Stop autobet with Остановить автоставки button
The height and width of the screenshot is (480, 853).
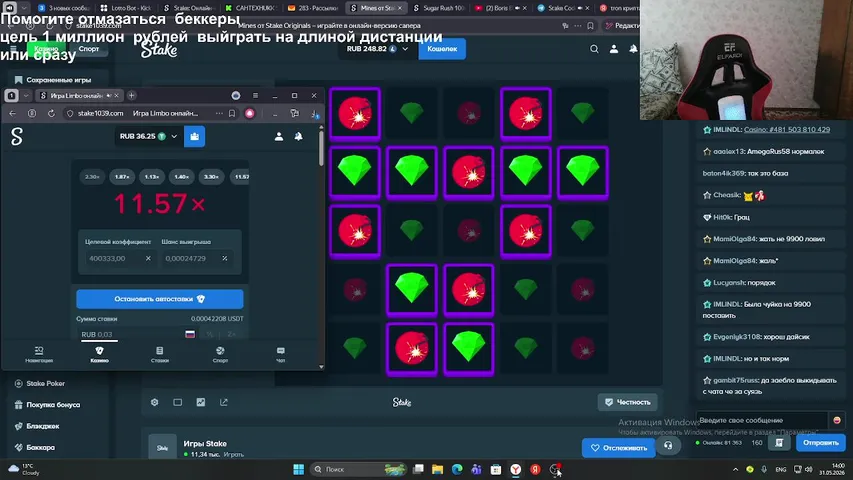(159, 299)
